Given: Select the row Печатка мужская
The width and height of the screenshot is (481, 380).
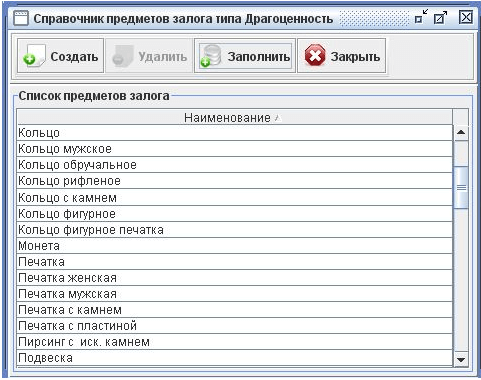Looking at the screenshot, I should tap(235, 294).
